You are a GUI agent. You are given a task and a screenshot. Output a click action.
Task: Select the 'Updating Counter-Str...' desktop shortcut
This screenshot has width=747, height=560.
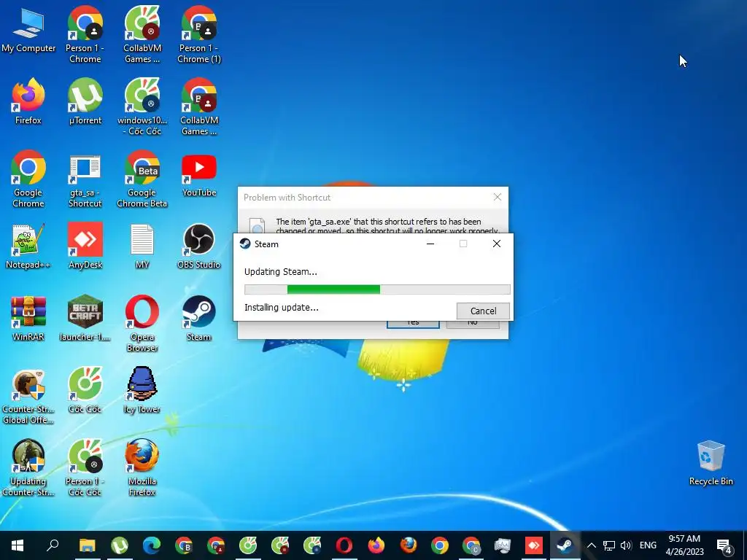(28, 469)
